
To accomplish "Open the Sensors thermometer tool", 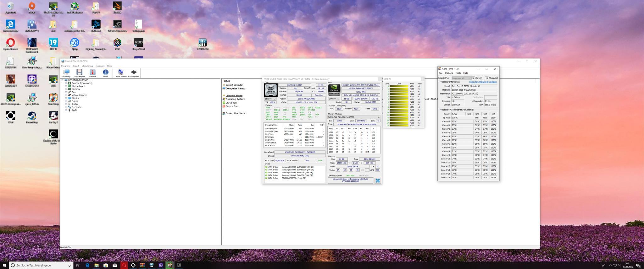I will click(92, 73).
